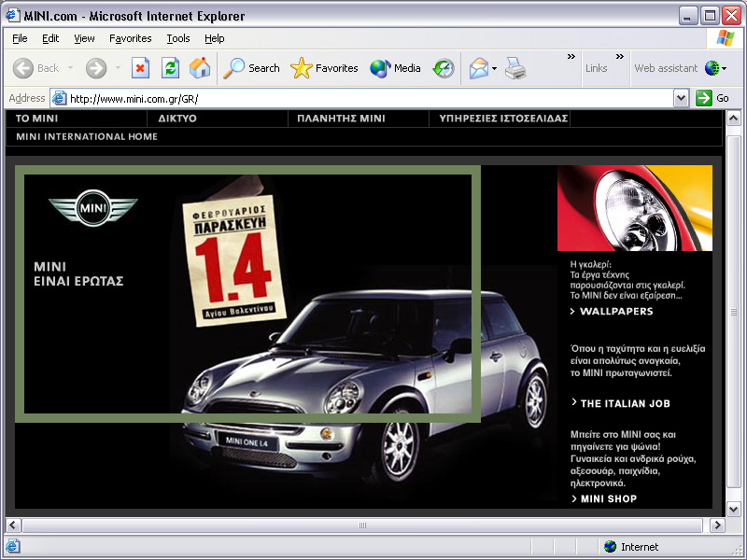
Task: Open the Favorites menu
Action: (130, 38)
